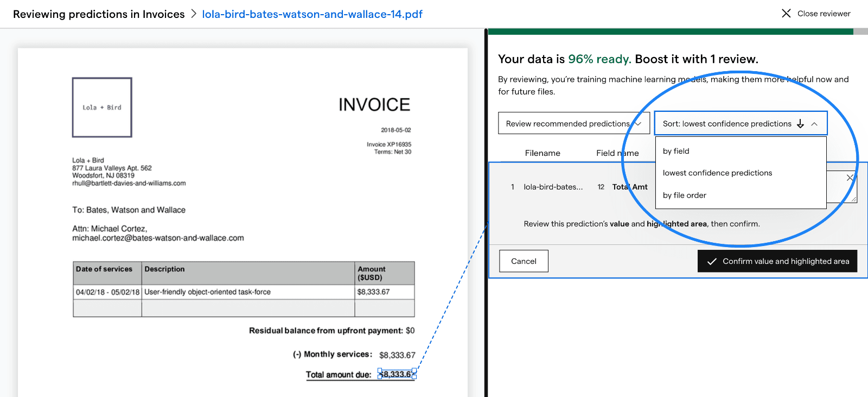The width and height of the screenshot is (868, 397).
Task: Confirm value and highlighted area
Action: pyautogui.click(x=777, y=261)
